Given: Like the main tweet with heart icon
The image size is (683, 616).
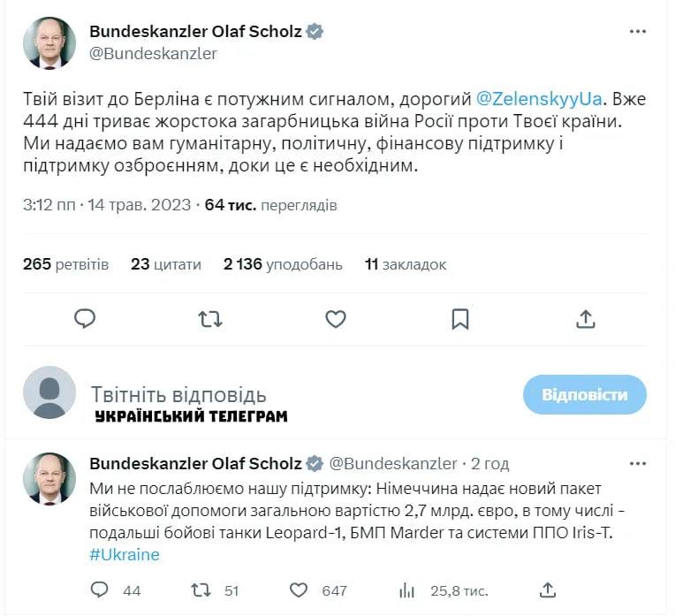Looking at the screenshot, I should click(336, 319).
